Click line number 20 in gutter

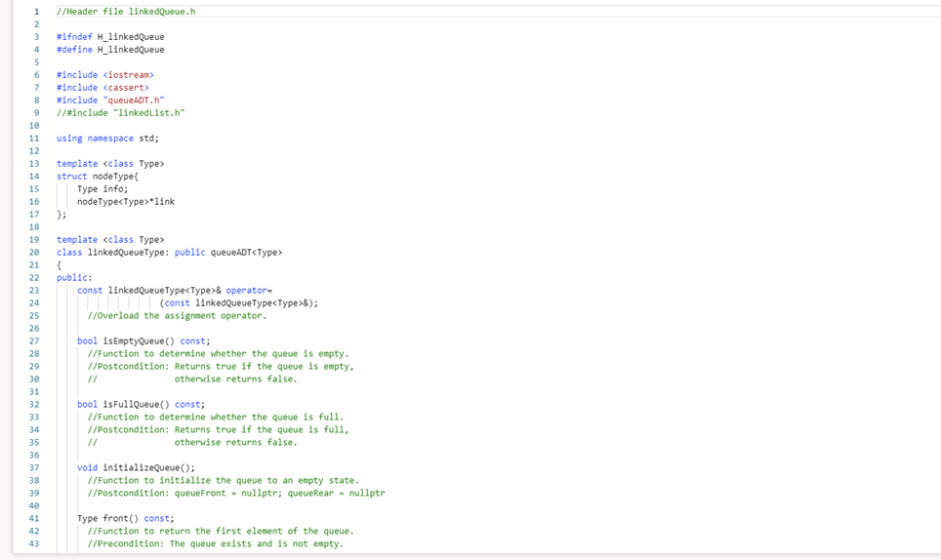pos(34,253)
